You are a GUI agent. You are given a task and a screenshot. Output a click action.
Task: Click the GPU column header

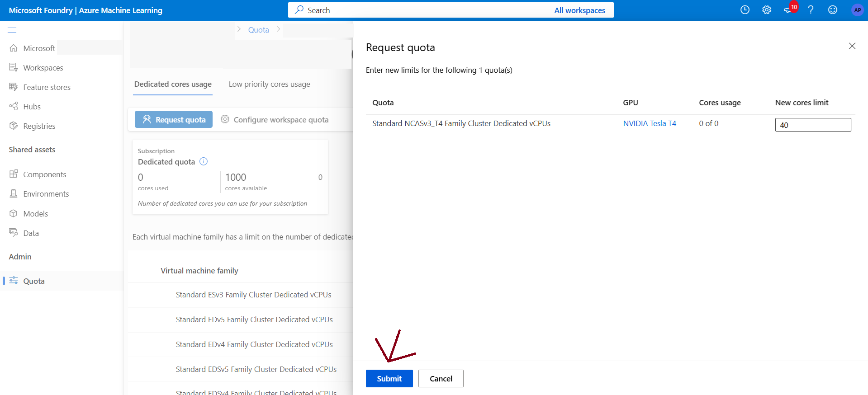pyautogui.click(x=631, y=103)
